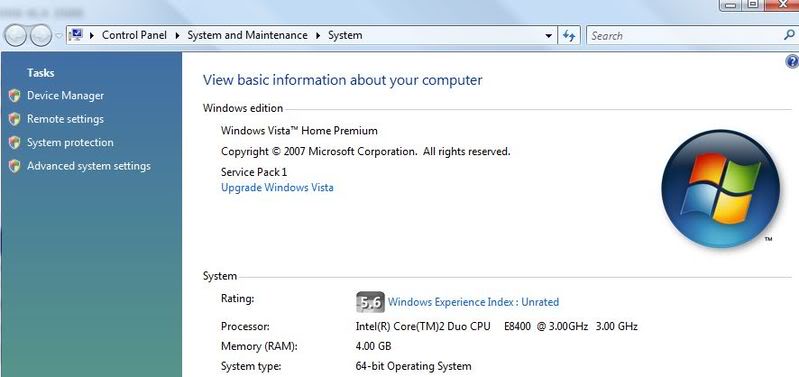This screenshot has width=799, height=377.
Task: Open Advanced system settings link
Action: coord(89,166)
